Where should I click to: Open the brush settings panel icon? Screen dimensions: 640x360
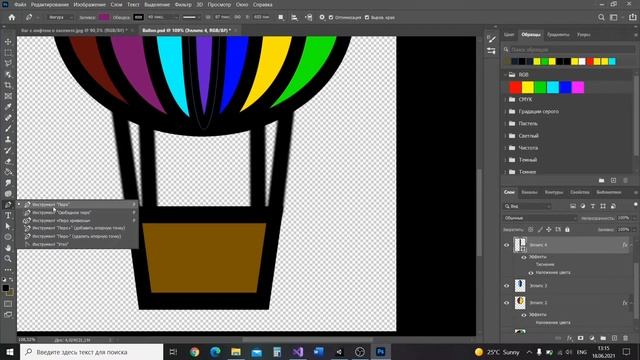click(491, 39)
